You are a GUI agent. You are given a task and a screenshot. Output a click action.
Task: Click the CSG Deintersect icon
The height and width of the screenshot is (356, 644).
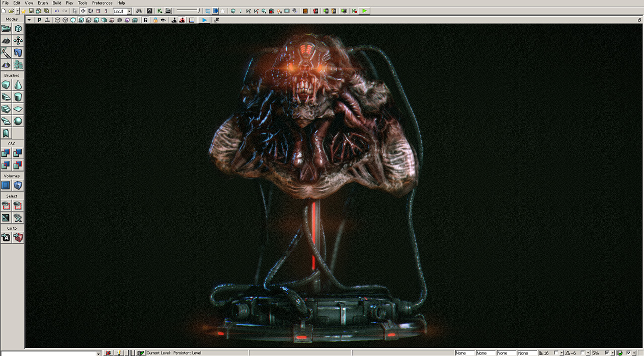18,165
